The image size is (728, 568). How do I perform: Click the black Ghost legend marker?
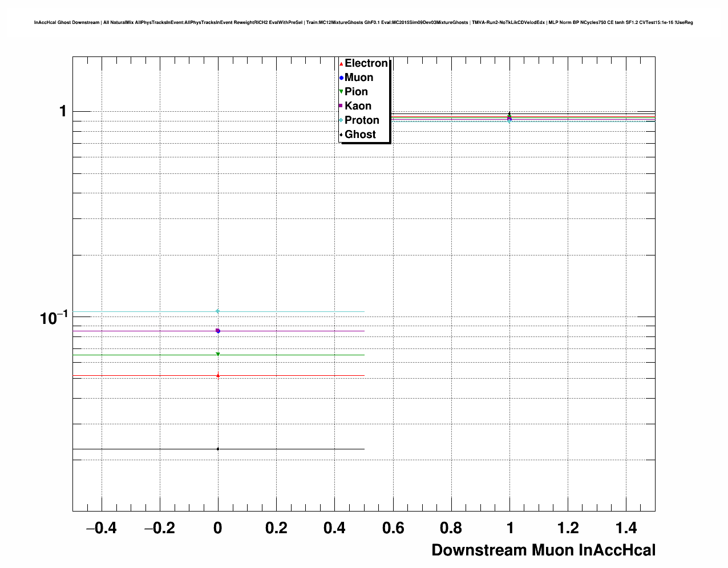tap(341, 135)
